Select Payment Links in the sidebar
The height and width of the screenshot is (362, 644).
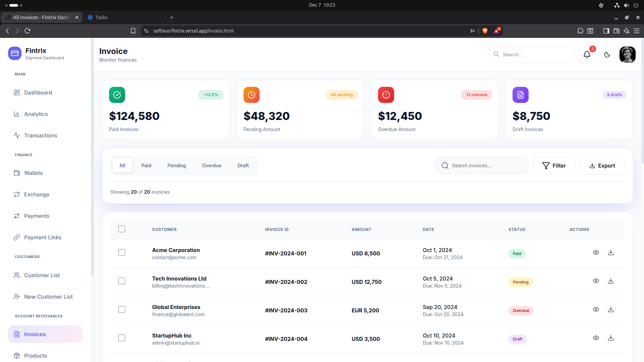tap(42, 237)
